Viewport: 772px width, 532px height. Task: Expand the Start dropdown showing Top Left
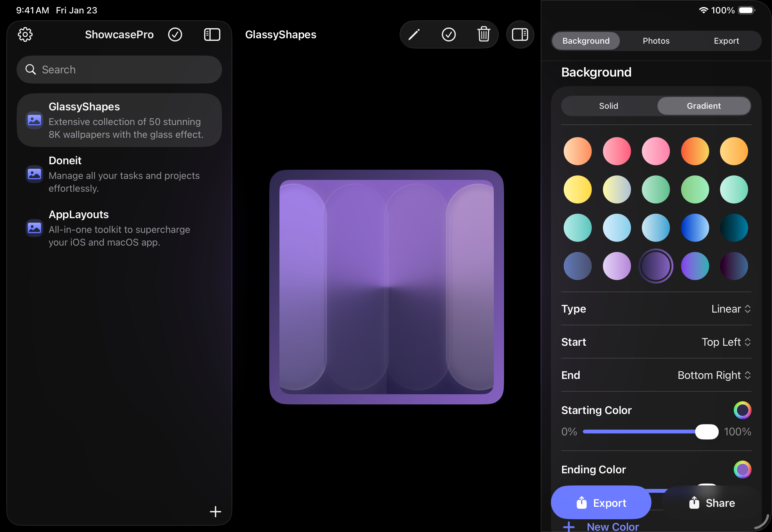tap(726, 342)
